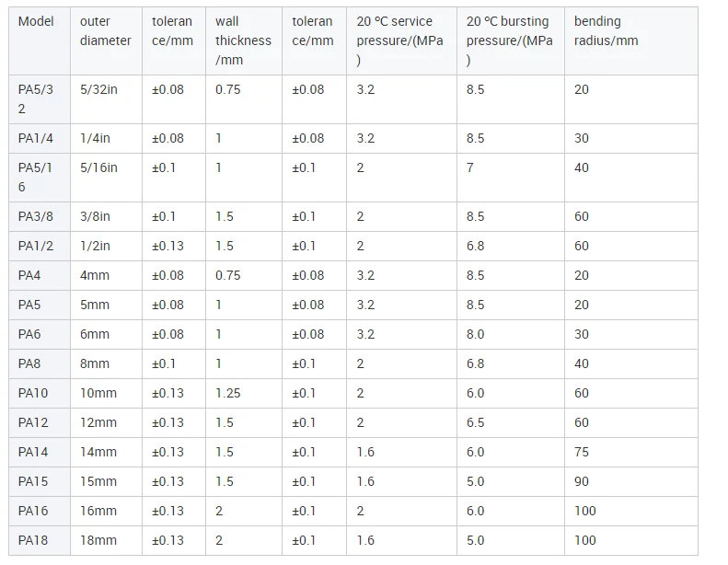This screenshot has height=565, width=728.
Task: Click the 1.25 wall thickness cell
Action: (227, 393)
